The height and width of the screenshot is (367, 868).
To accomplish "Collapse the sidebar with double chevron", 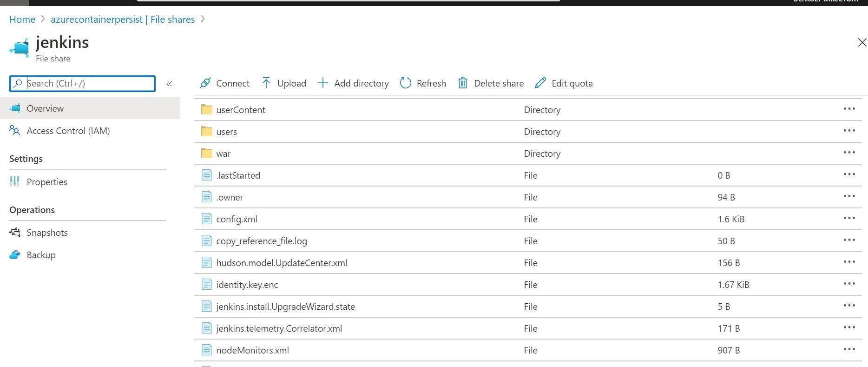I will (x=169, y=84).
